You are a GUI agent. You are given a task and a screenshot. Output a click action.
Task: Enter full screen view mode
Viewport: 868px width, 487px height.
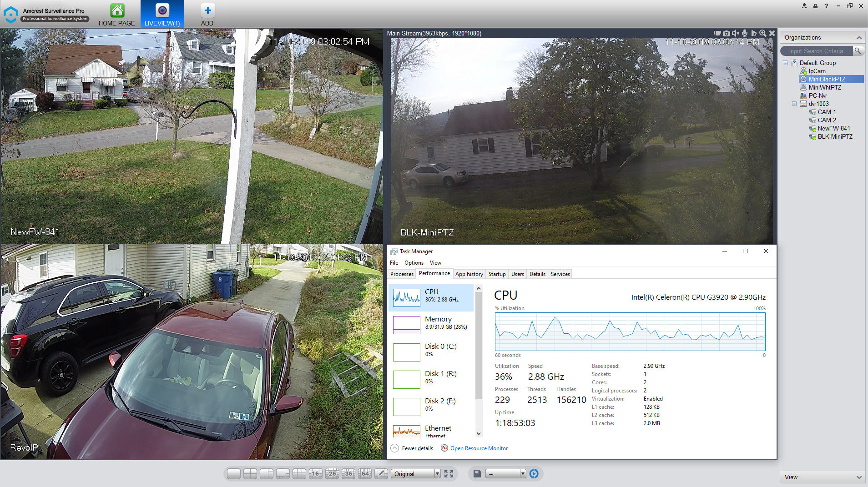[449, 474]
